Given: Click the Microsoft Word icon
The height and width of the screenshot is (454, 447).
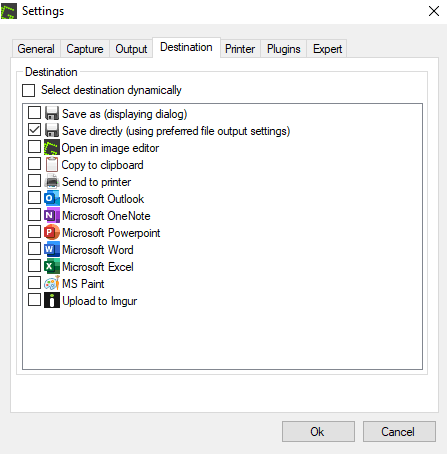Looking at the screenshot, I should point(52,249).
